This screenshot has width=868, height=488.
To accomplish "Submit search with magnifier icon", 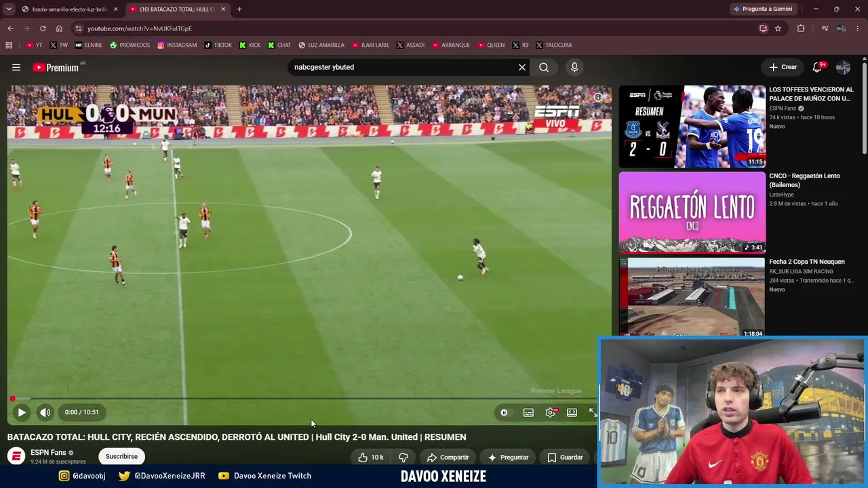I will (x=544, y=67).
